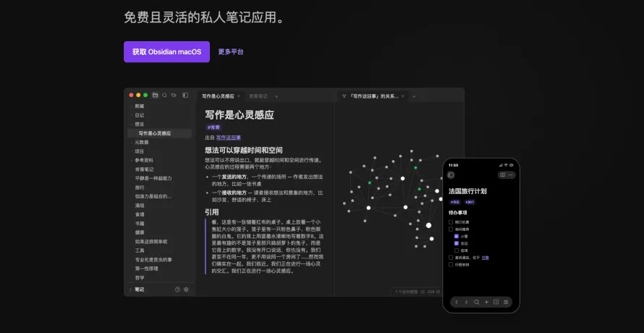This screenshot has height=333, width=644.
Task: Check the 查找酒店 checkbox
Action: 451,258
